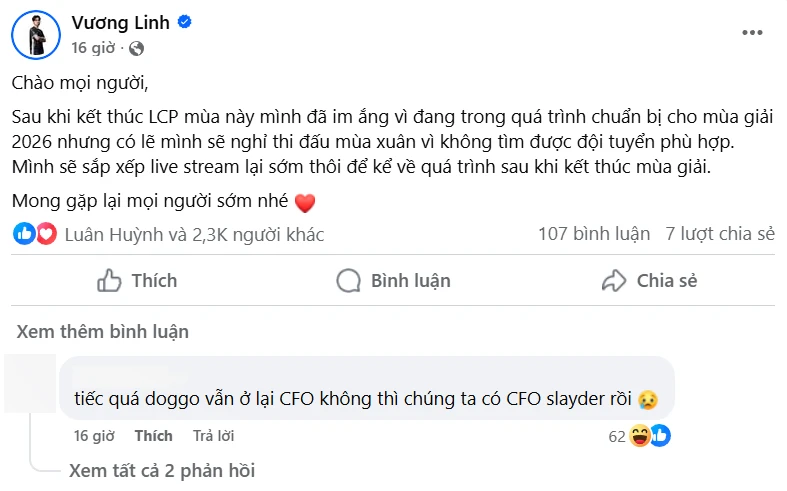The image size is (787, 491).
Task: Like the comment via Thích link
Action: click(153, 436)
